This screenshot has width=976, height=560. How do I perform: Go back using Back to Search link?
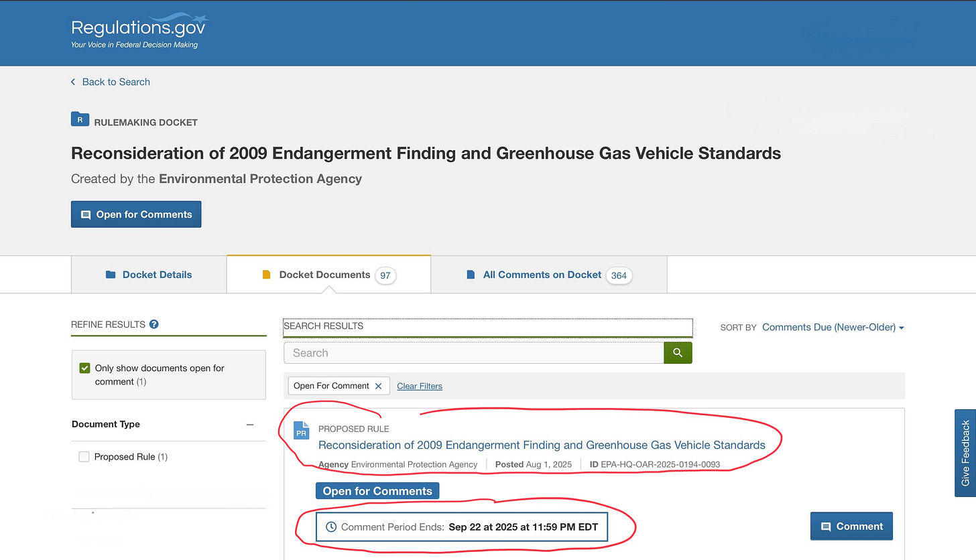pos(111,82)
